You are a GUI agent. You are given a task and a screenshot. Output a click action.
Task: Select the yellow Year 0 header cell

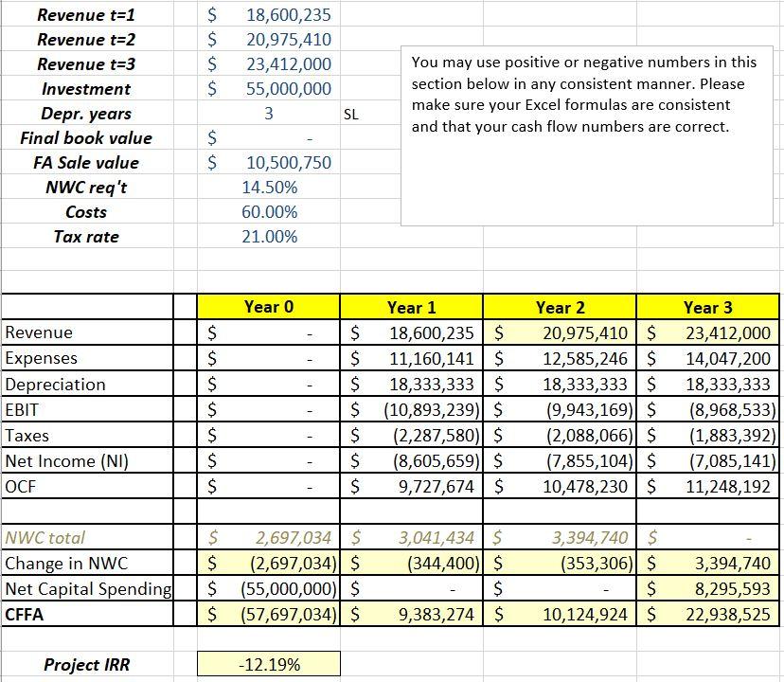click(268, 307)
